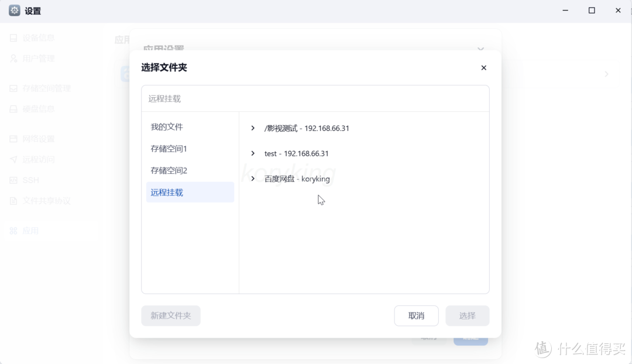Click the settings gear icon in title bar

point(14,10)
